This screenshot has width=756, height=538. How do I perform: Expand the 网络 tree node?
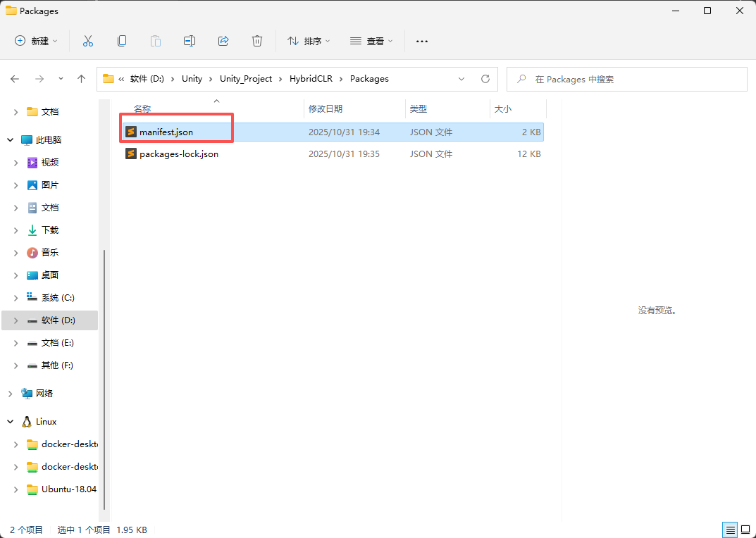[10, 394]
